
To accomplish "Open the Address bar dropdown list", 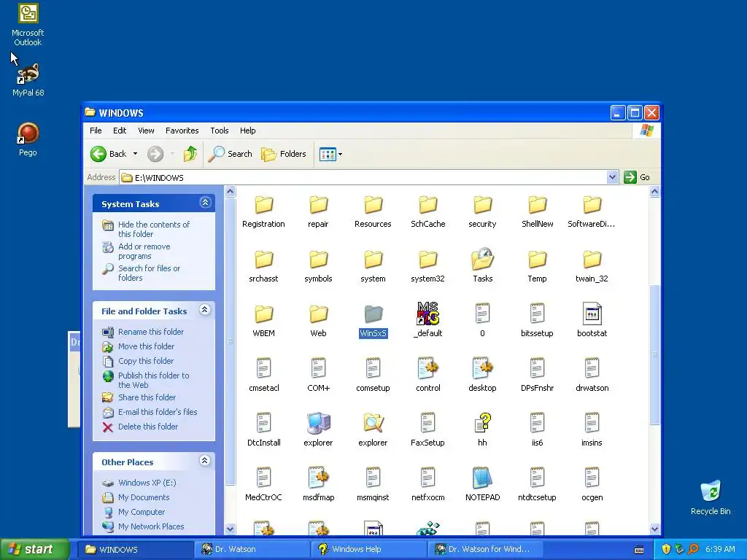I will (x=612, y=177).
